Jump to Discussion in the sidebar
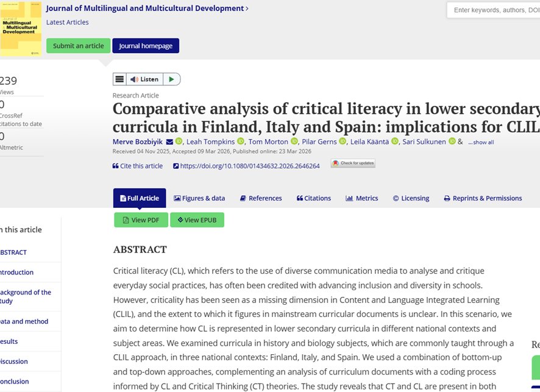Viewport: 540px width, 392px height. 14,362
